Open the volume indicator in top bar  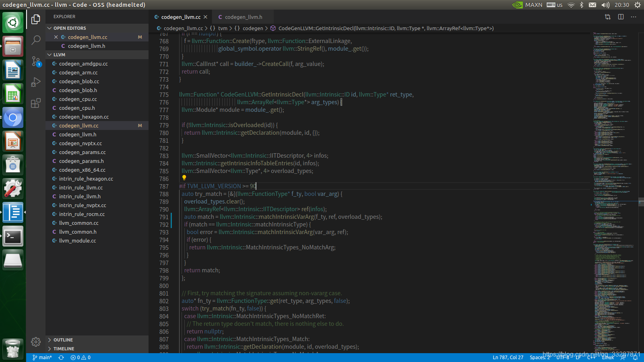606,5
